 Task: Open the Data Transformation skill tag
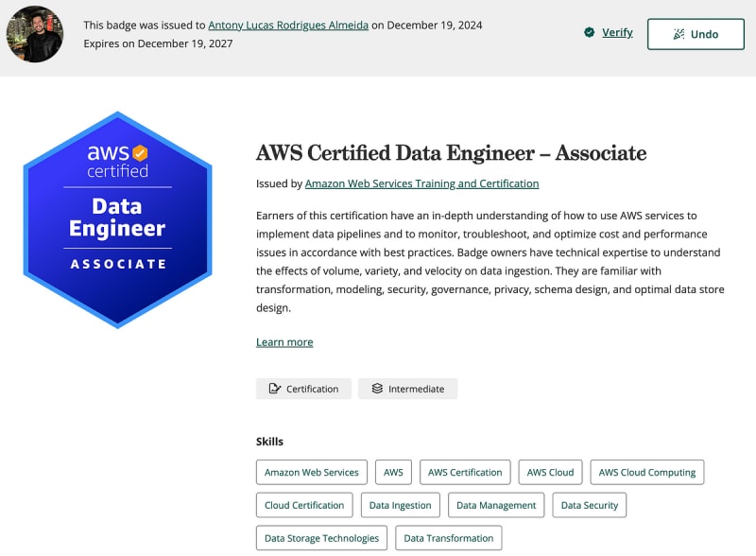coord(448,538)
